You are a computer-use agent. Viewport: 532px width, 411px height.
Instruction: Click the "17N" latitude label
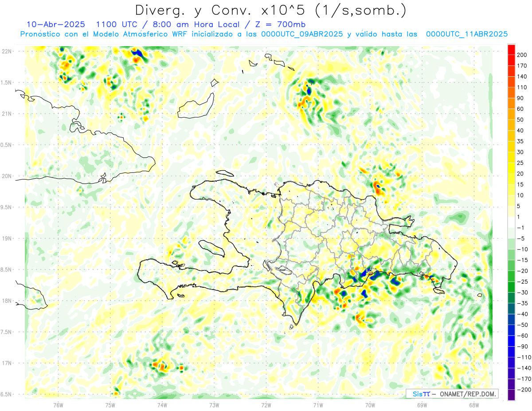coord(7,363)
